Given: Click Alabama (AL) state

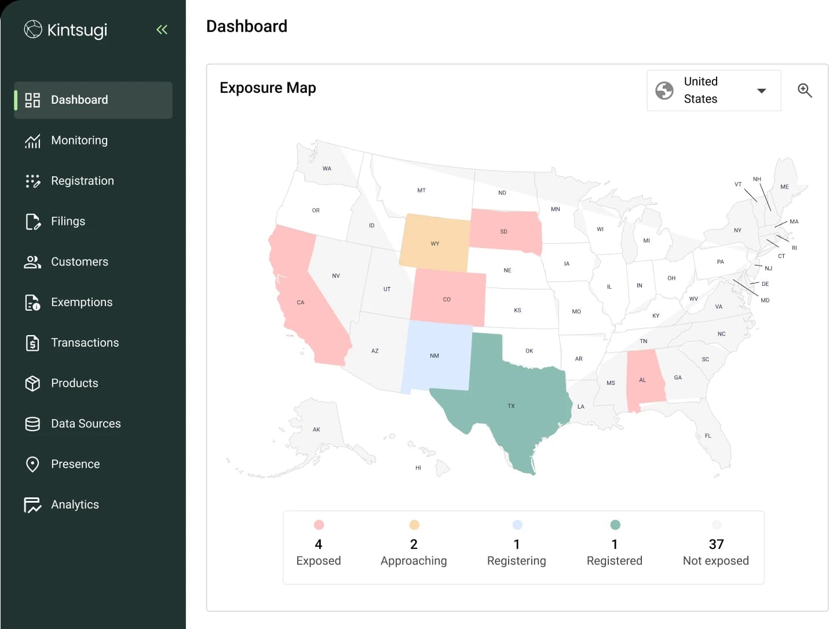Looking at the screenshot, I should [x=643, y=379].
